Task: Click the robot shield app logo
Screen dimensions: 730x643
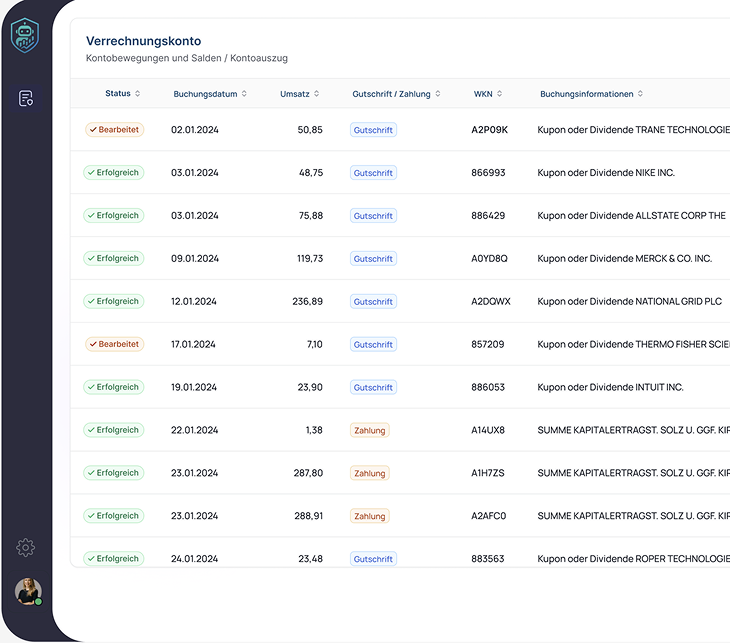Action: tap(25, 36)
